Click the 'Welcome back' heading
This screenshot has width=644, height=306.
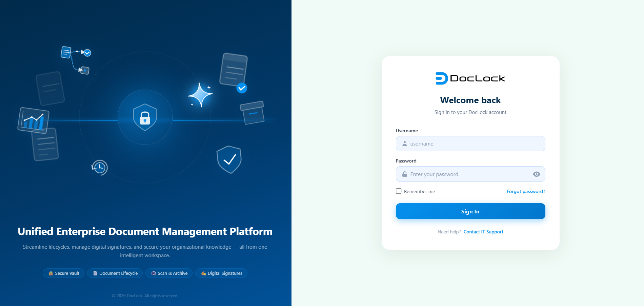470,100
